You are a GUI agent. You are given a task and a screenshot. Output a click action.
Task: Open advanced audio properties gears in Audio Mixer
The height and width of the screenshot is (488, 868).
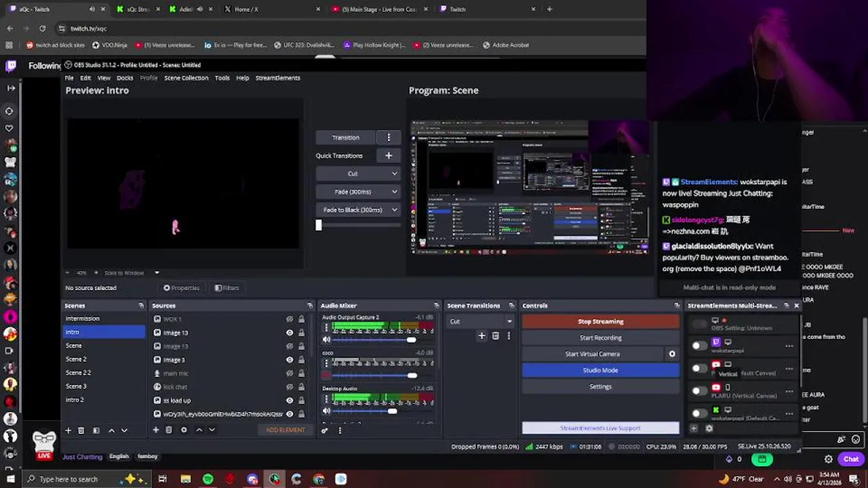coord(325,430)
